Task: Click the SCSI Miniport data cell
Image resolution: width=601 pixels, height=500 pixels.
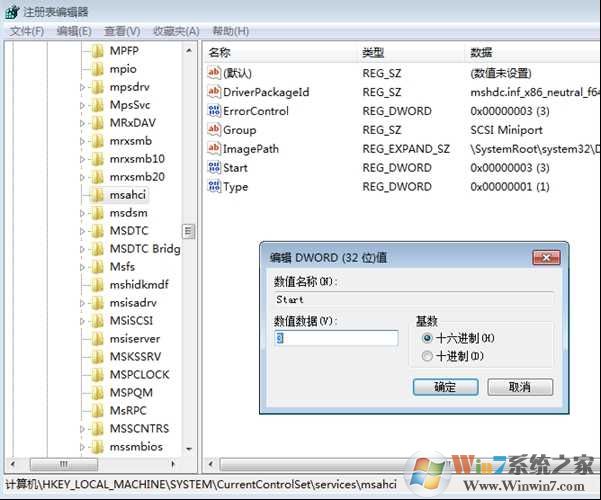Action: click(506, 130)
